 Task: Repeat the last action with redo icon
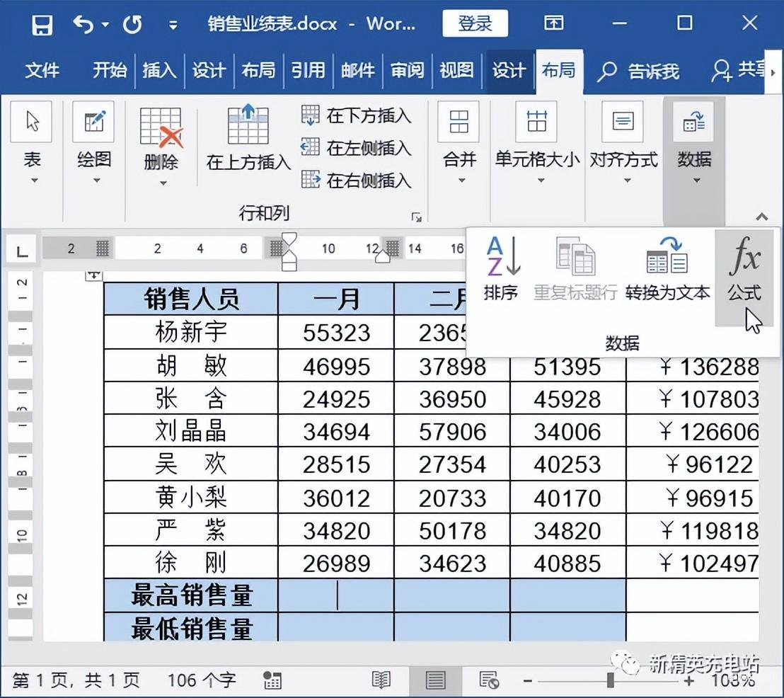pos(132,24)
